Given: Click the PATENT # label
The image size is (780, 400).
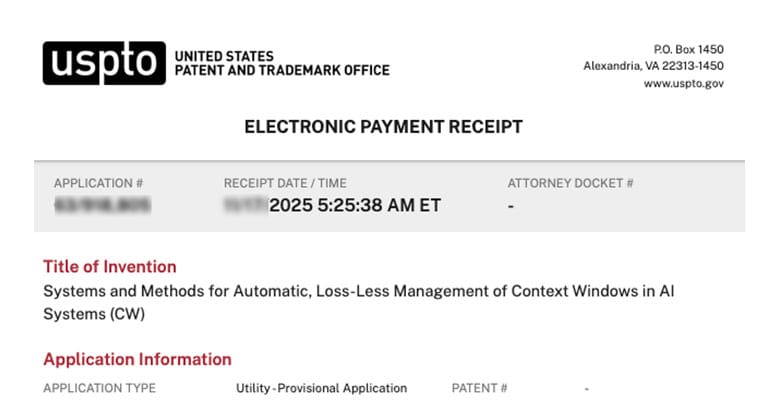Looking at the screenshot, I should coord(480,388).
